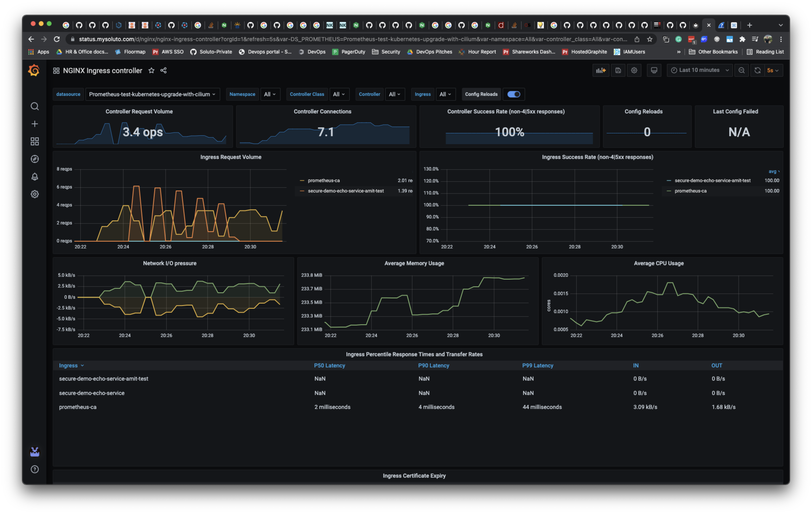The width and height of the screenshot is (812, 514).
Task: Click the Grafana logo home icon
Action: tap(34, 70)
